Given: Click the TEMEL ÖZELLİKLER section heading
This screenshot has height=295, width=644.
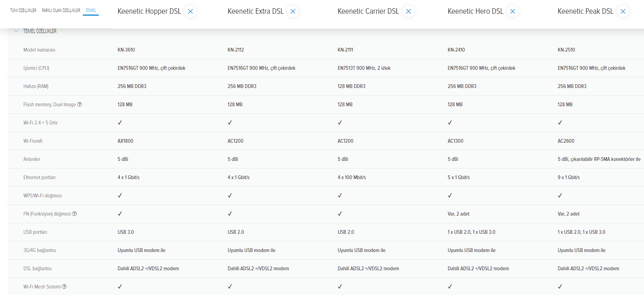Looking at the screenshot, I should coord(40,31).
